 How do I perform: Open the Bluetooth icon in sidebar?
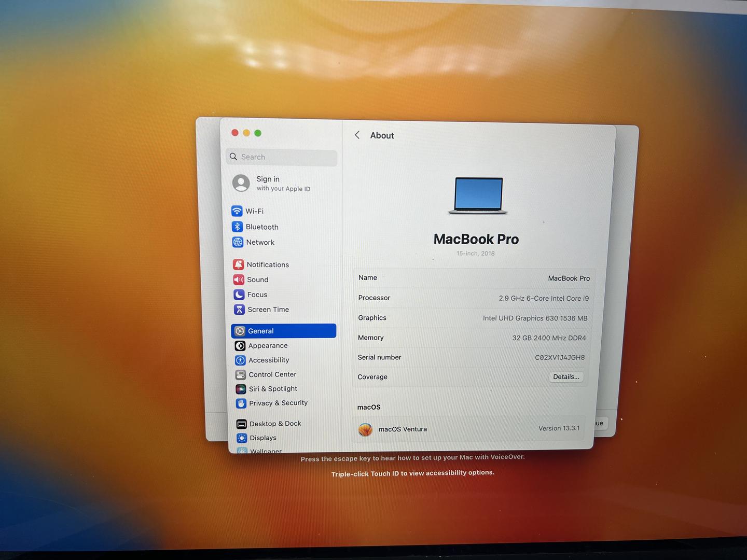237,227
